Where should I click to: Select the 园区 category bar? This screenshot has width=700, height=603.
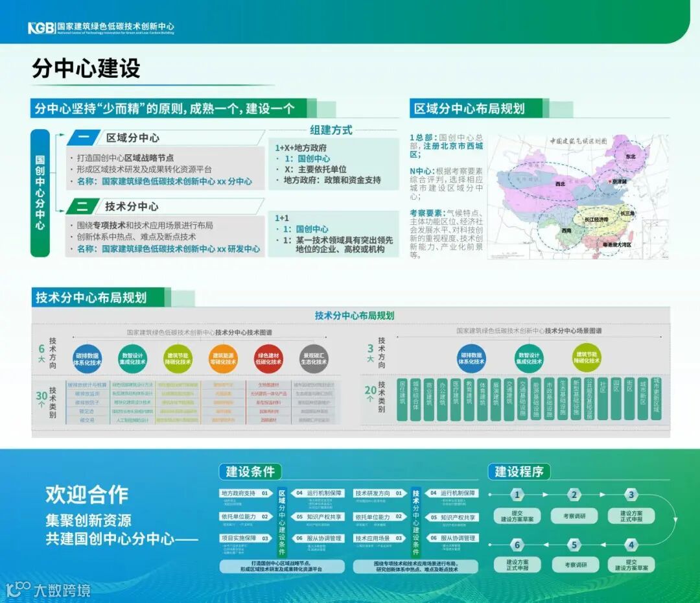click(616, 398)
